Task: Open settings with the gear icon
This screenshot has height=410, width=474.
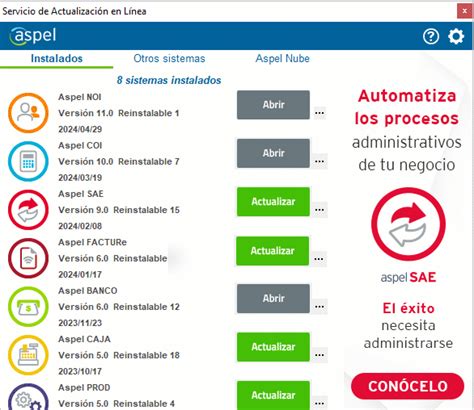Action: 456,36
